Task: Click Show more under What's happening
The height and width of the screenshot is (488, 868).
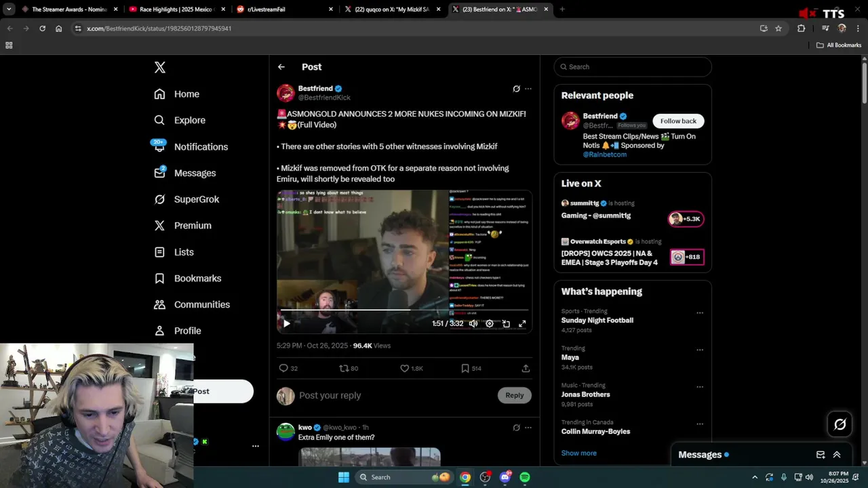Action: 579,453
